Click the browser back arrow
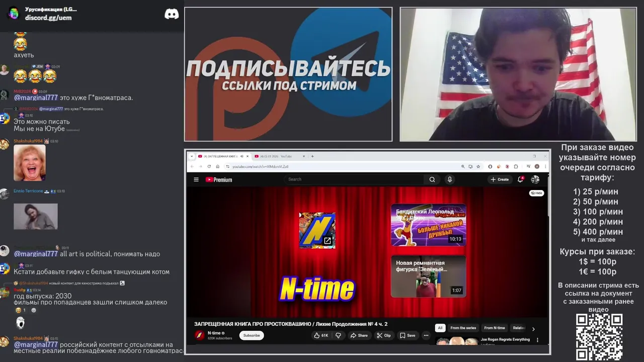644x362 pixels. point(192,166)
